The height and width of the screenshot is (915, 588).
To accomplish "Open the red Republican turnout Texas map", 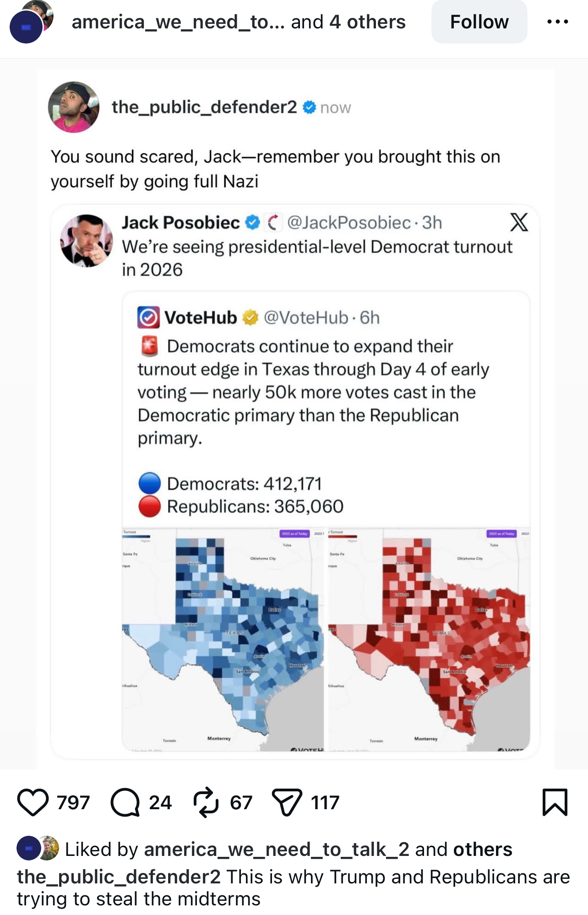I will (x=429, y=639).
